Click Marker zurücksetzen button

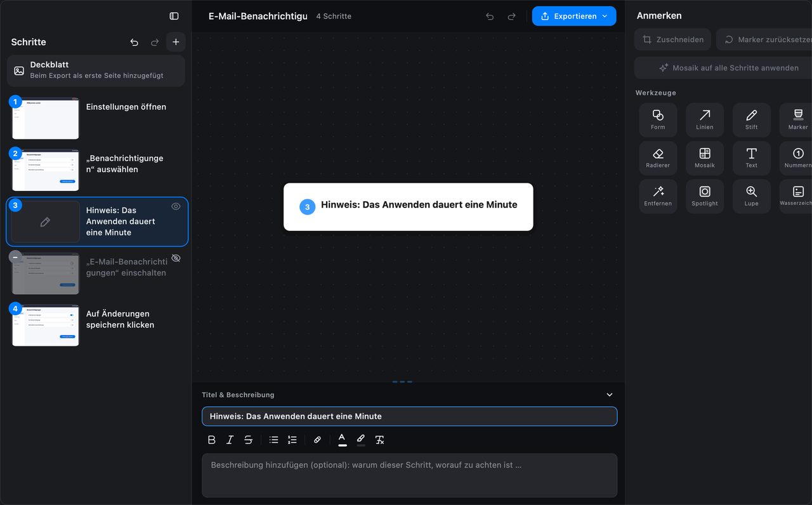pos(764,39)
